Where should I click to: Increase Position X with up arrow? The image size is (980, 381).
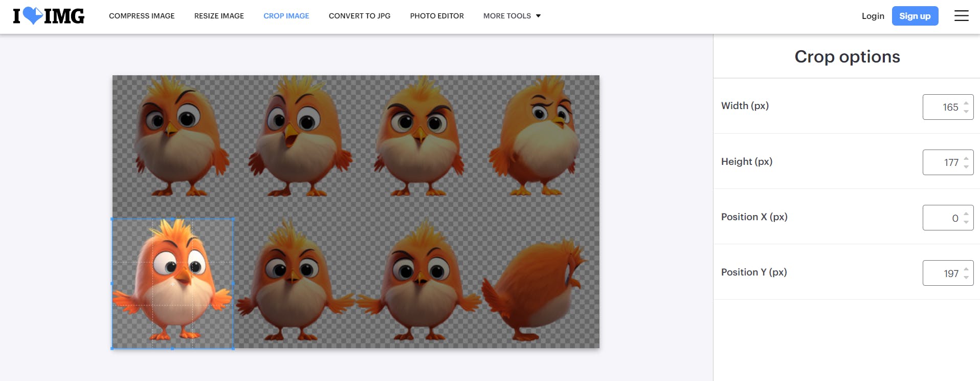click(966, 214)
